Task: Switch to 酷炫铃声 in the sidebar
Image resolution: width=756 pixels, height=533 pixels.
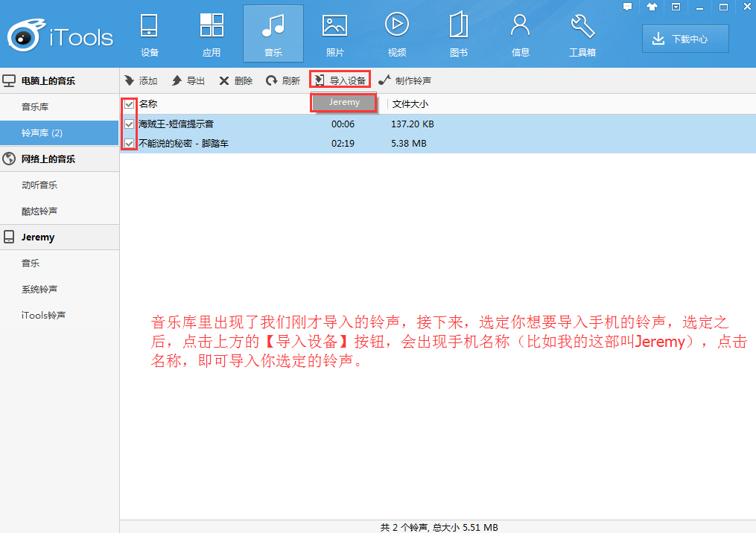Action: pos(37,211)
